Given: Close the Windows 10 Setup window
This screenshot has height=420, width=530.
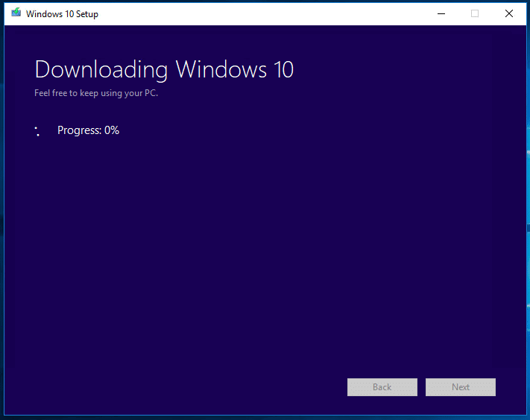Looking at the screenshot, I should pyautogui.click(x=509, y=13).
